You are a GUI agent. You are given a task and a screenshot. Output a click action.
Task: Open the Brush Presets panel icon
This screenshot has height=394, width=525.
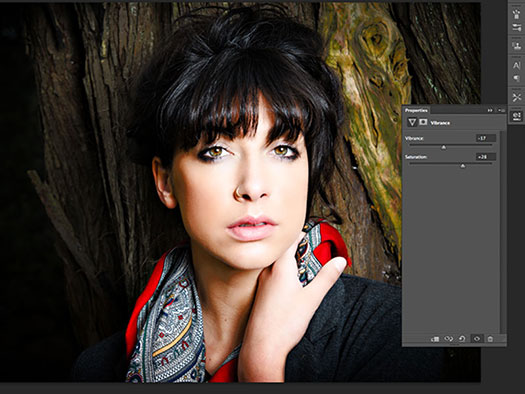516,27
